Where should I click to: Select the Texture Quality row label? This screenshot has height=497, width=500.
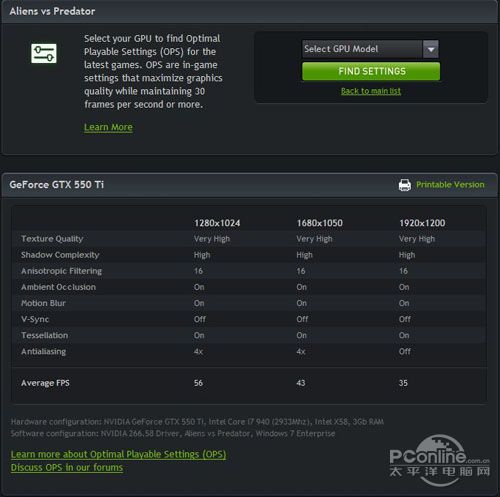[52, 239]
